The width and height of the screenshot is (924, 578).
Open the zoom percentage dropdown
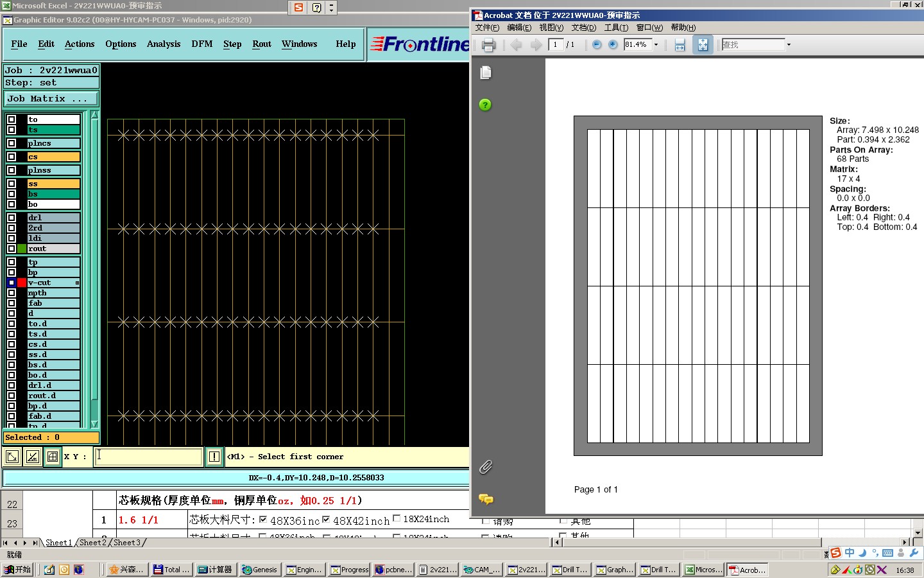[656, 45]
